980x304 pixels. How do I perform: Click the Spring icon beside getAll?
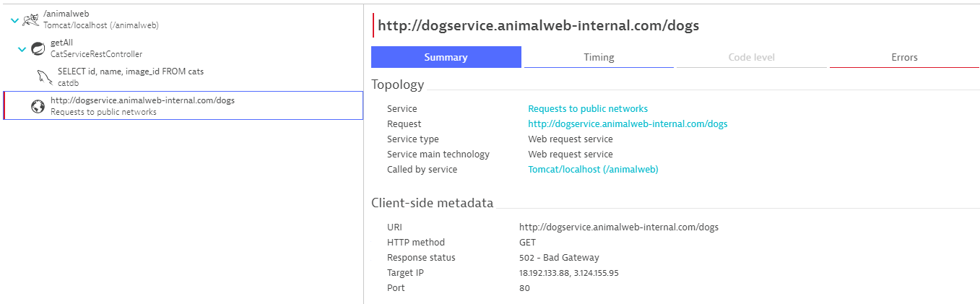[38, 48]
